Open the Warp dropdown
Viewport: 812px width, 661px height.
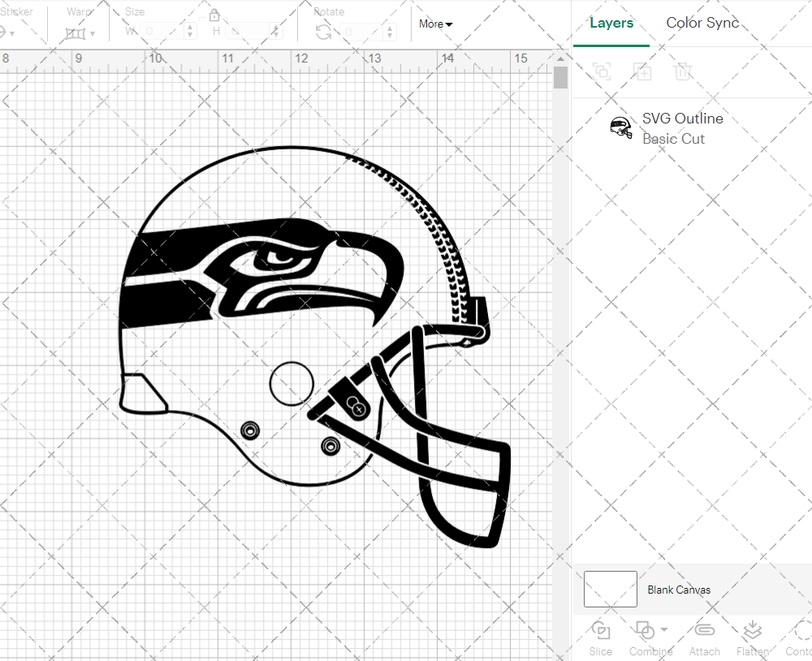tap(93, 33)
